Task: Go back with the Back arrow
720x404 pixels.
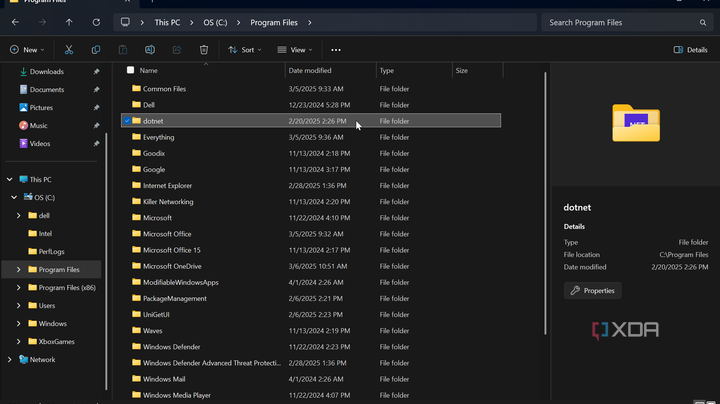Action: (x=15, y=22)
